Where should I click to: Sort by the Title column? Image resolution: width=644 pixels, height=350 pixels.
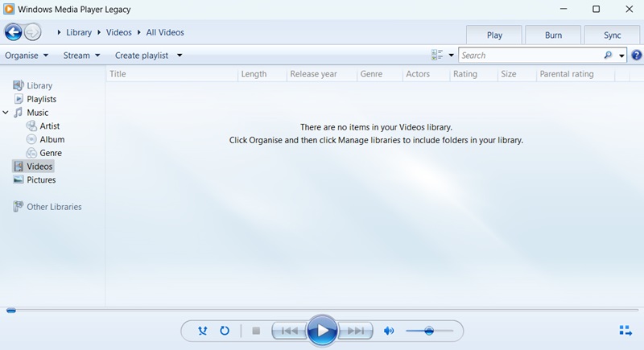[171, 74]
